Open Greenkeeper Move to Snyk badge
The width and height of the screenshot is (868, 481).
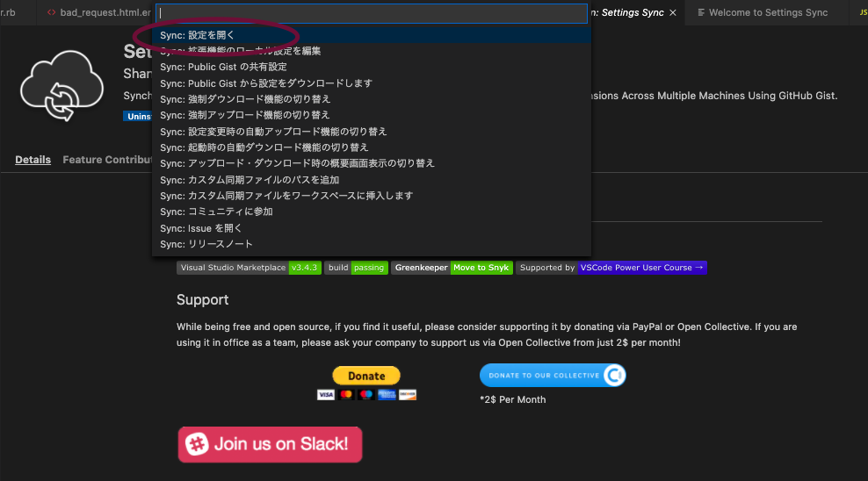(452, 268)
